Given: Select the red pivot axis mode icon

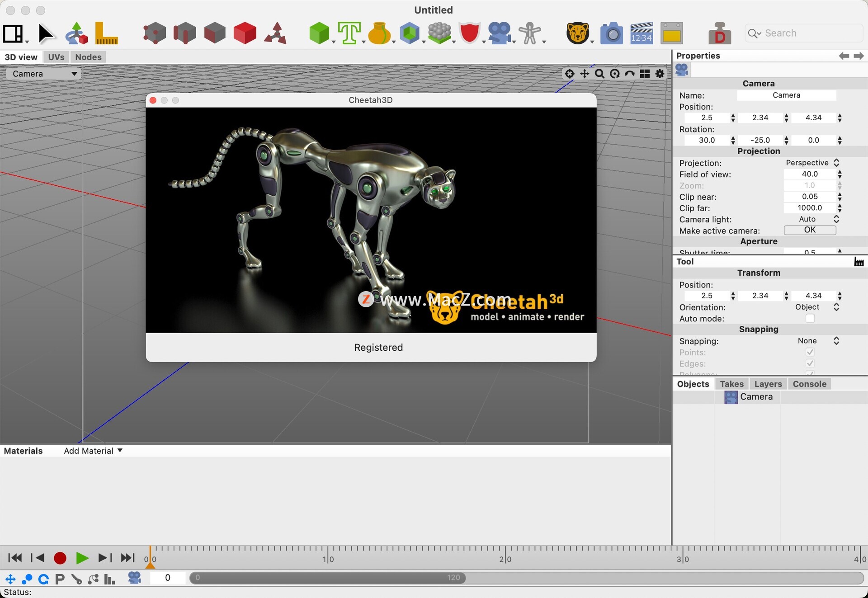Looking at the screenshot, I should (x=275, y=33).
